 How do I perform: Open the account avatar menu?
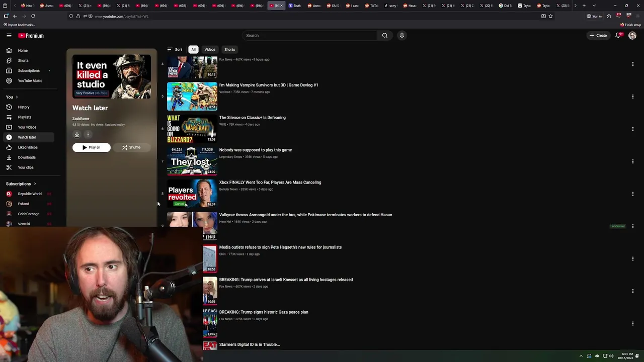pyautogui.click(x=632, y=35)
